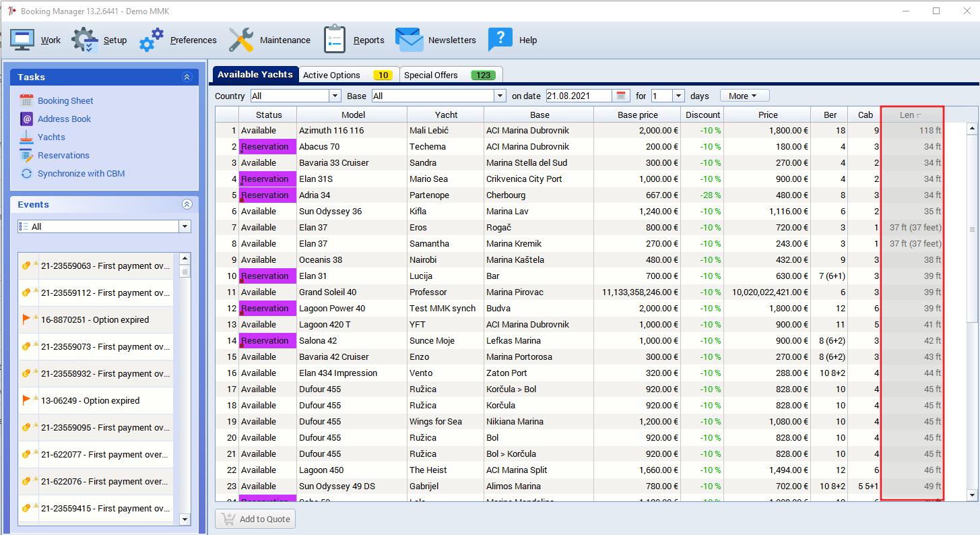Open the Reservations task link

click(x=63, y=155)
